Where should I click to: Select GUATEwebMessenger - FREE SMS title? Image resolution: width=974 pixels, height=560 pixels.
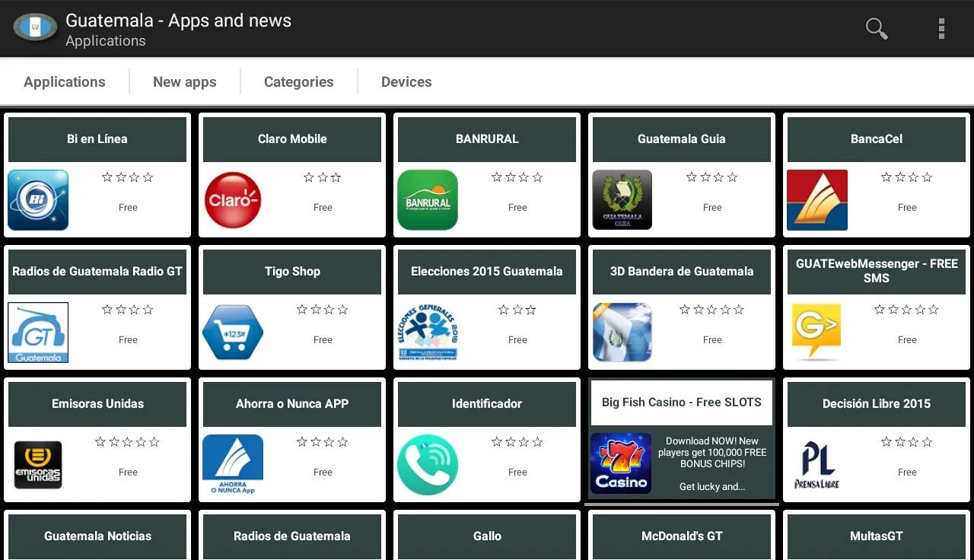coord(877,272)
